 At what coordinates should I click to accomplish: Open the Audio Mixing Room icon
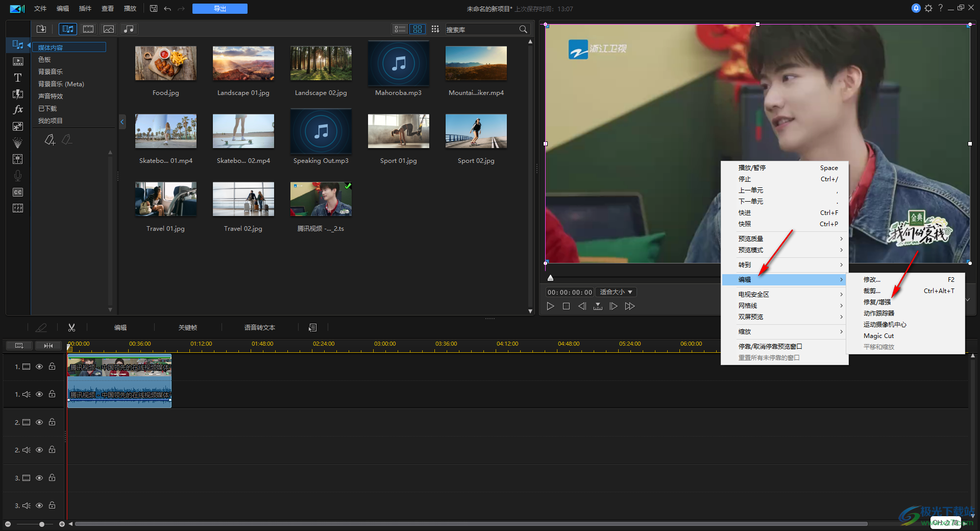[x=18, y=176]
